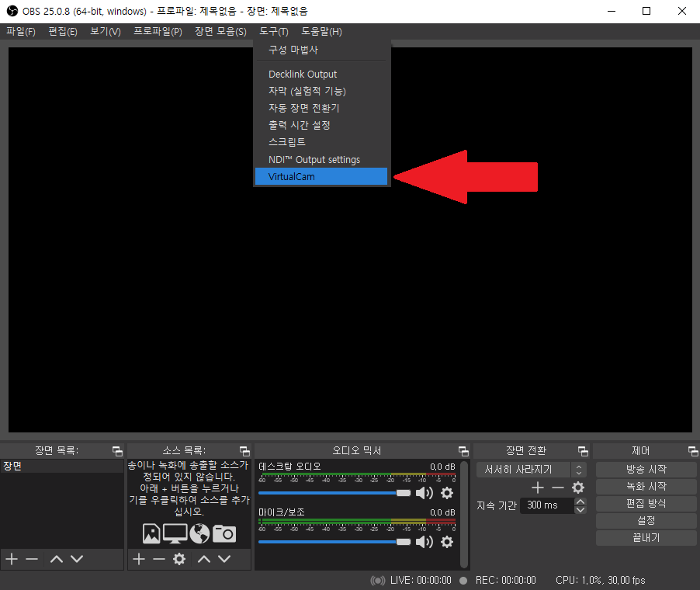Click the display capture monitor icon
This screenshot has height=590, width=700.
(175, 533)
